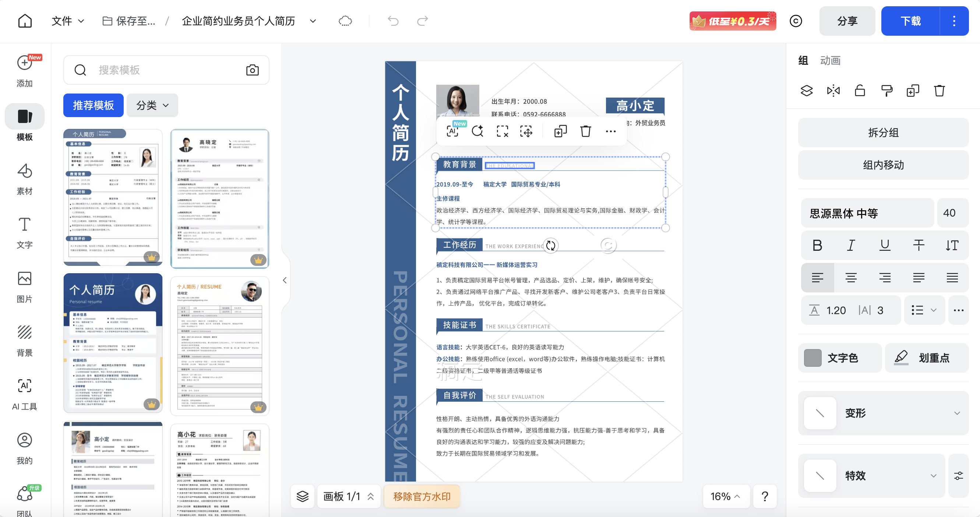Click the layers icon in right panel

(x=807, y=91)
